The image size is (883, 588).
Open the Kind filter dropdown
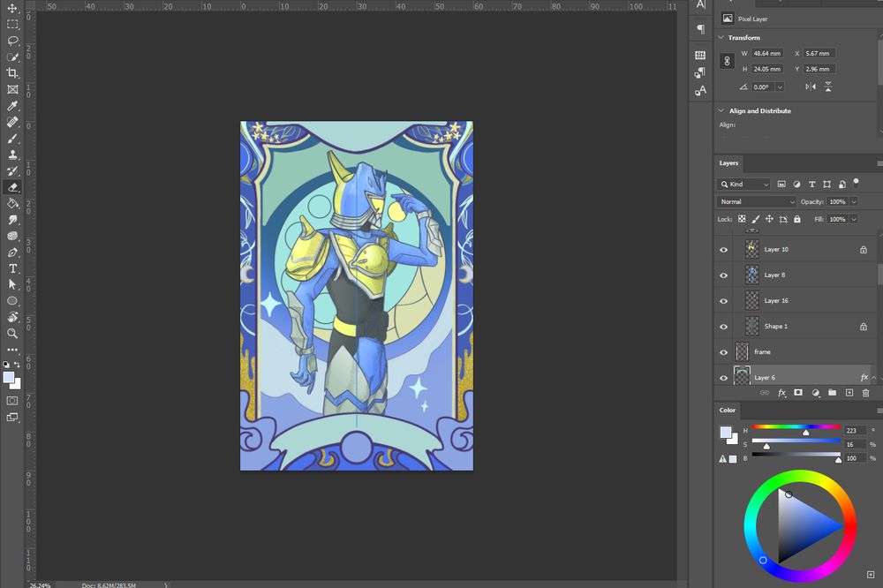click(x=743, y=185)
